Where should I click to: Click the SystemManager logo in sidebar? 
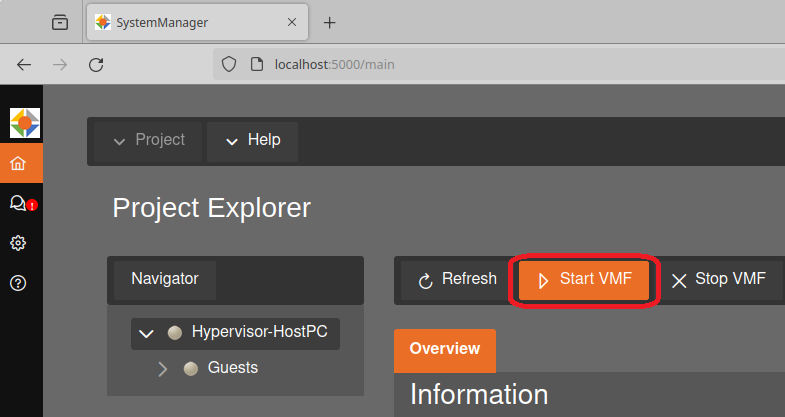[x=25, y=123]
